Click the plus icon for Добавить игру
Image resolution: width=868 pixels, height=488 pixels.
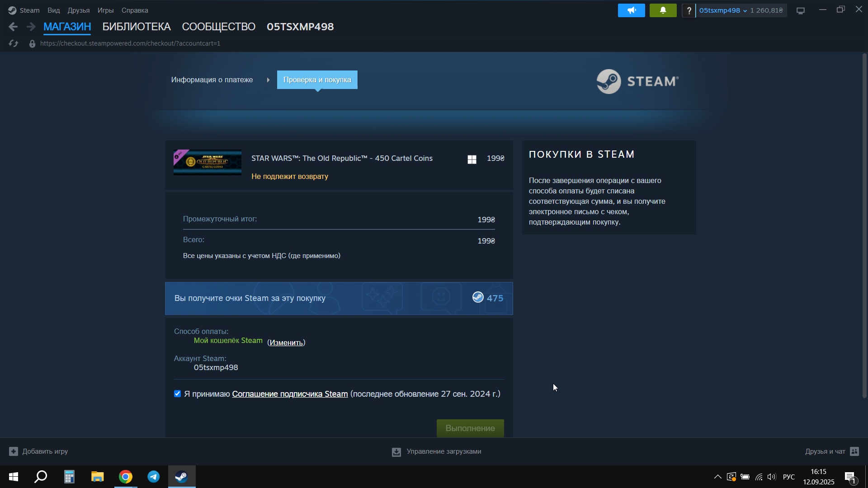click(x=14, y=451)
